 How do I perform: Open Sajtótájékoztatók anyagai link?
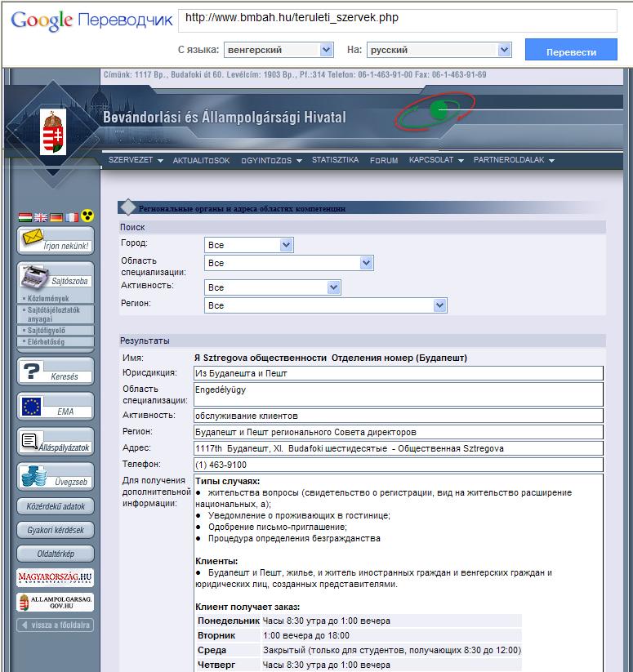54,314
